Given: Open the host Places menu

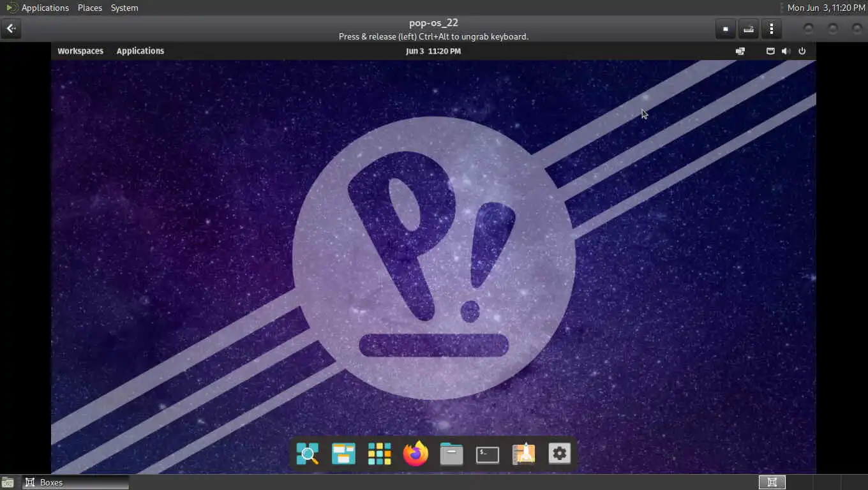Looking at the screenshot, I should [90, 8].
